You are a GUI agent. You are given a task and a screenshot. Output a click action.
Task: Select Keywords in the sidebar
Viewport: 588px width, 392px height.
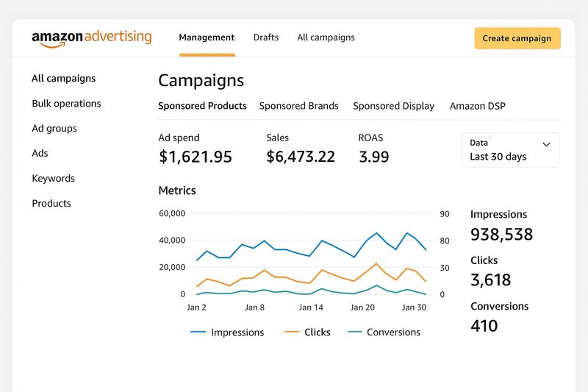[x=53, y=178]
